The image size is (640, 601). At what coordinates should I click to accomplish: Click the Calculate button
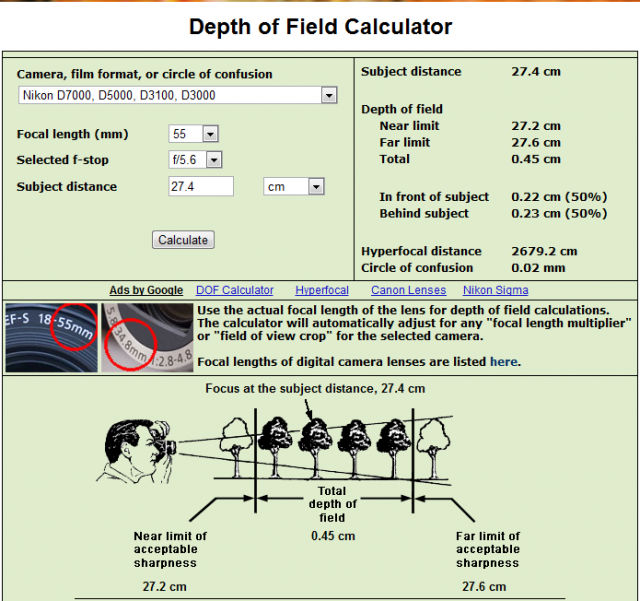coord(183,240)
